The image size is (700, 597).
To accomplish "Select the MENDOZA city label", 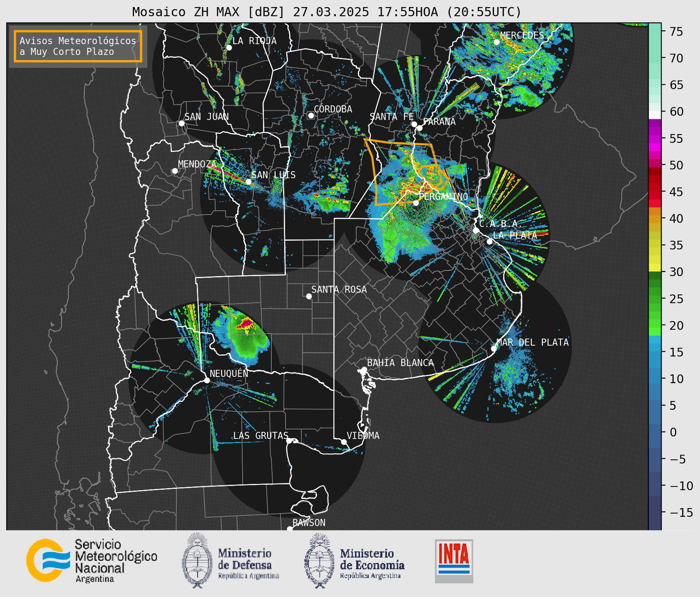I will click(x=197, y=164).
